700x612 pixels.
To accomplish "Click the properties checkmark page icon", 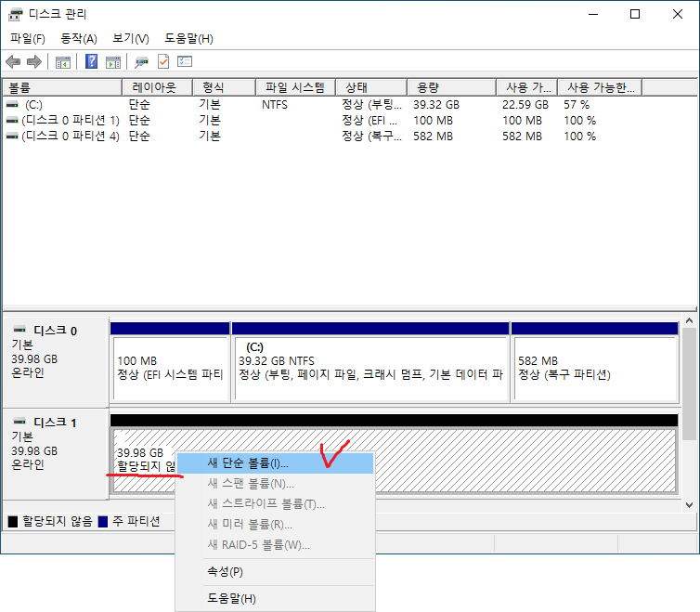I will [163, 61].
